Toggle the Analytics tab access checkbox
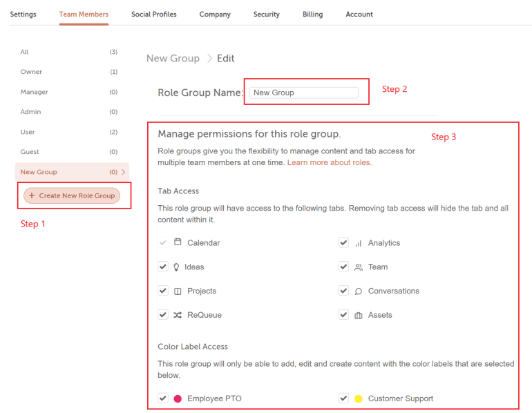 pos(343,242)
